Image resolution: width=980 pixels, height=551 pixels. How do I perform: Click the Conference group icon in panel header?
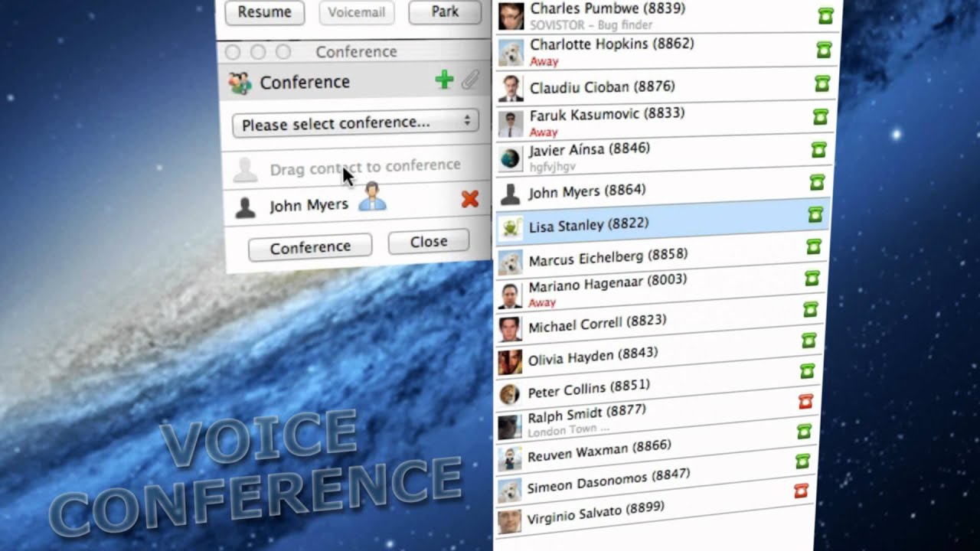(240, 83)
